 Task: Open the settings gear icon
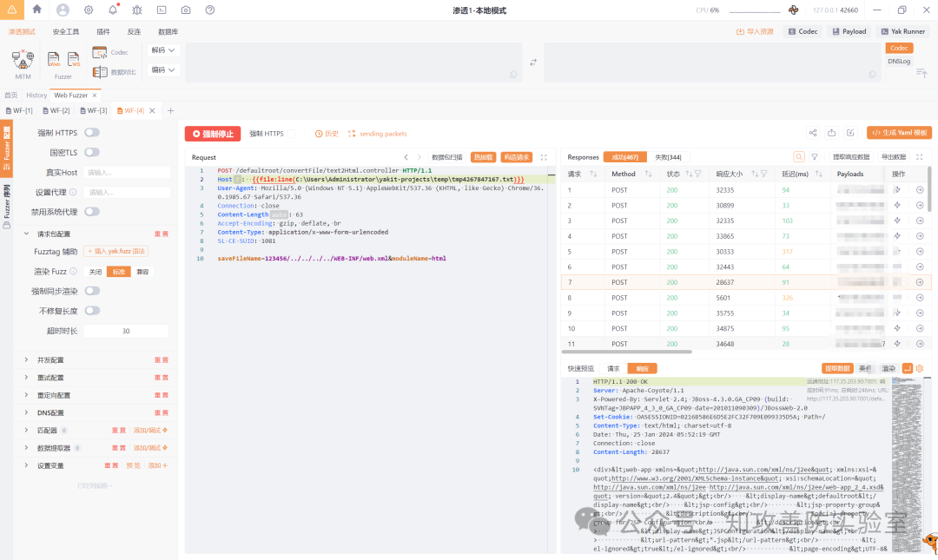click(89, 10)
